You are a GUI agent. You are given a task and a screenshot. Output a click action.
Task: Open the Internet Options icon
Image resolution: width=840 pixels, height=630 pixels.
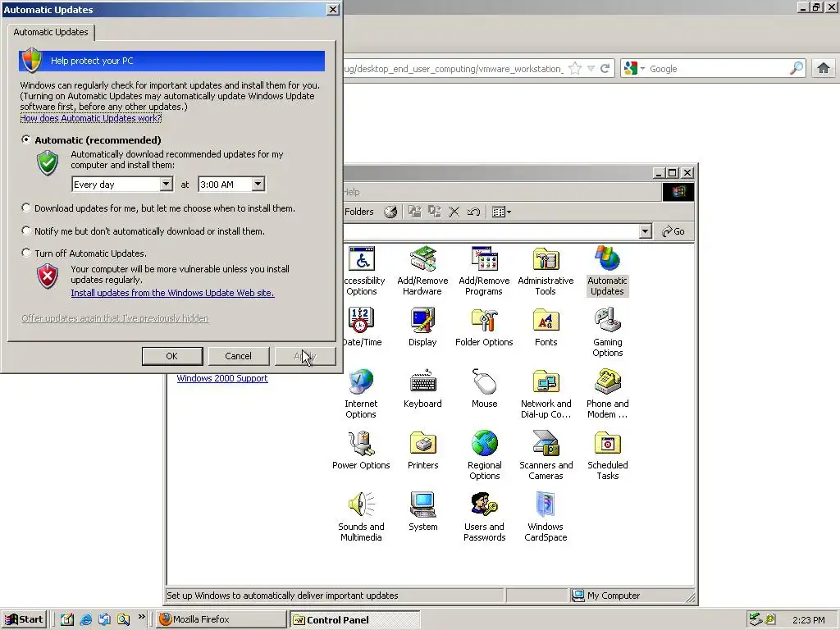[361, 394]
